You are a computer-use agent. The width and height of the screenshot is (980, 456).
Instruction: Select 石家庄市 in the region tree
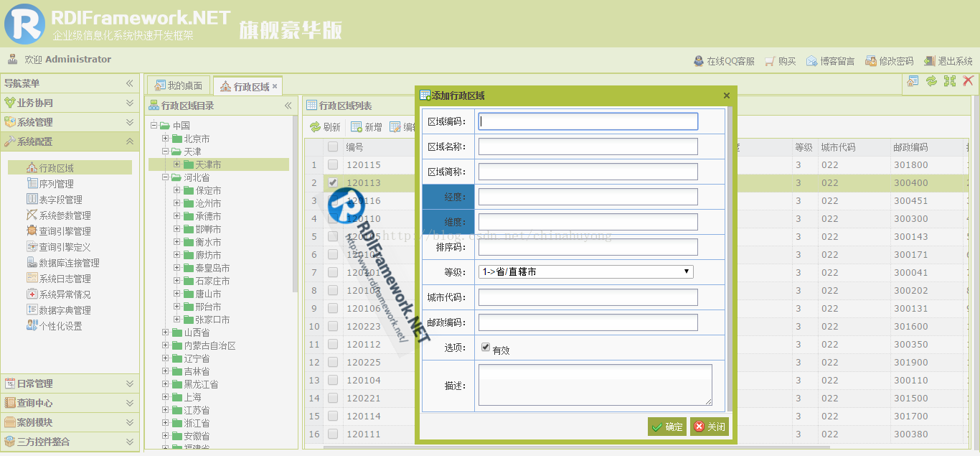point(212,281)
